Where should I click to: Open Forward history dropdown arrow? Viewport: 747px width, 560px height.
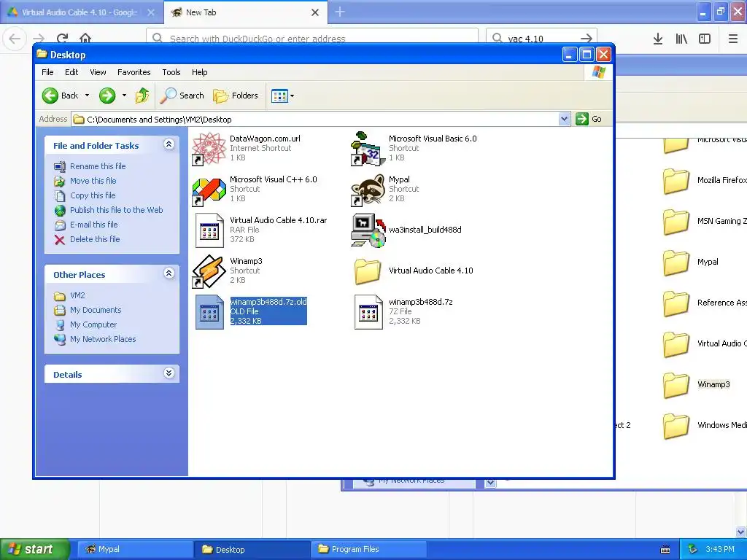coord(124,96)
